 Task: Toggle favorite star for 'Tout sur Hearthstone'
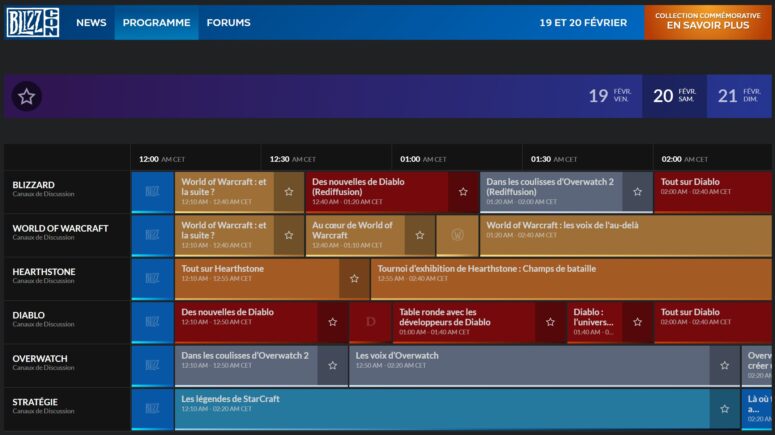[x=354, y=279]
